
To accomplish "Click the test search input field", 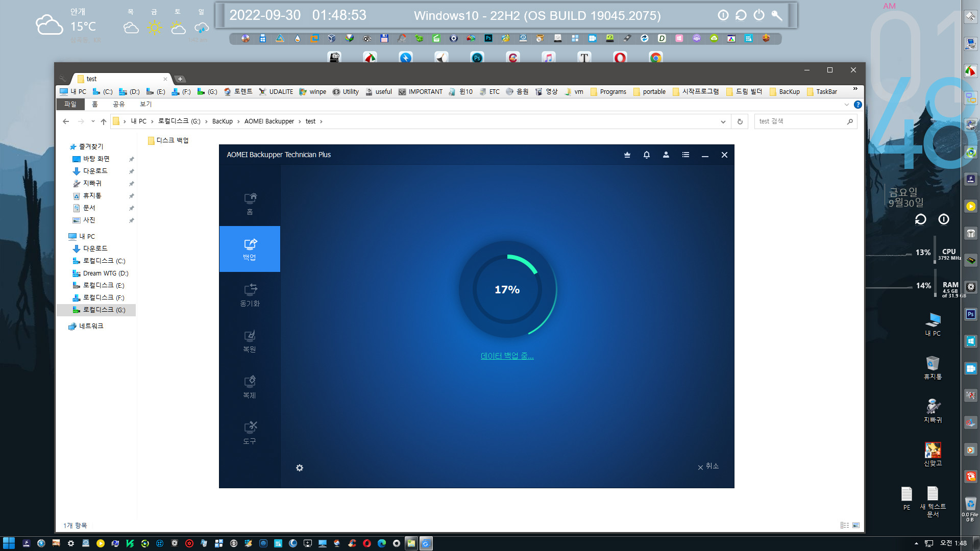I will tap(800, 121).
